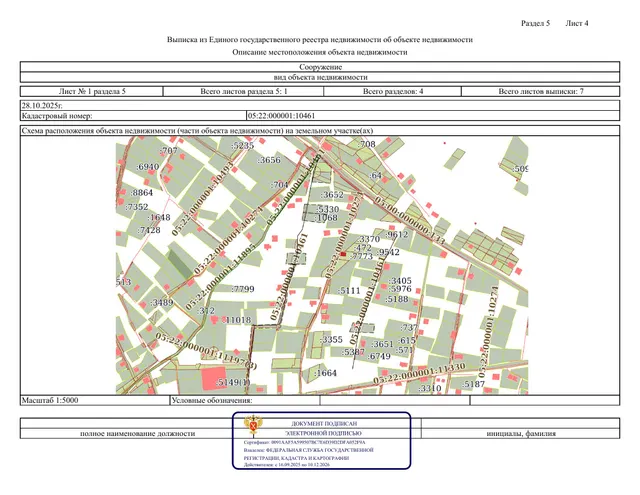Click the 'Сооружение' table cell
The image size is (640, 495).
tap(320, 67)
